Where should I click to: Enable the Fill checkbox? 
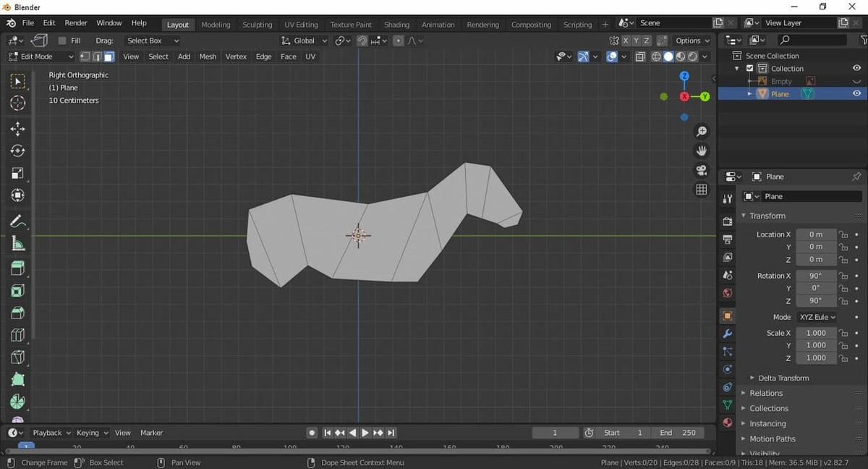point(62,41)
